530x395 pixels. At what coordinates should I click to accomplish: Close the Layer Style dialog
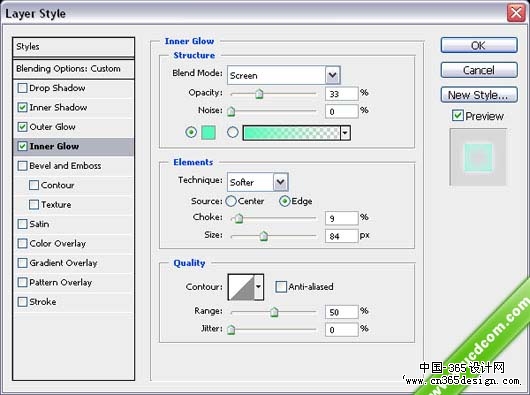pyautogui.click(x=516, y=13)
